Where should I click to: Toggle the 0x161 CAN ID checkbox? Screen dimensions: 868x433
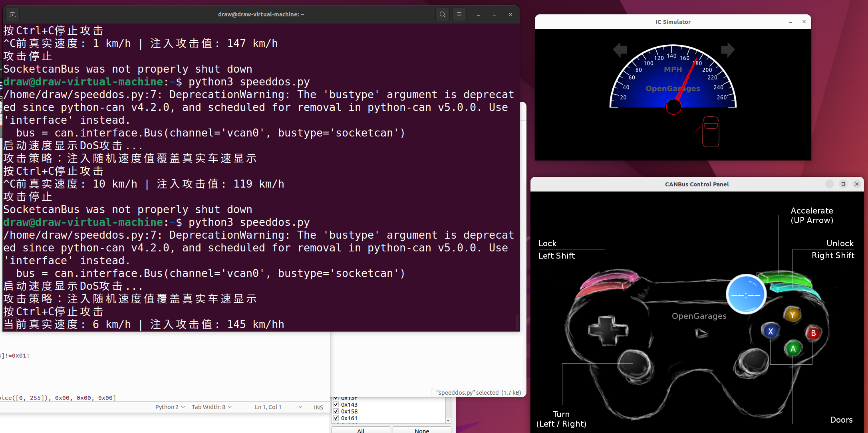tap(336, 418)
